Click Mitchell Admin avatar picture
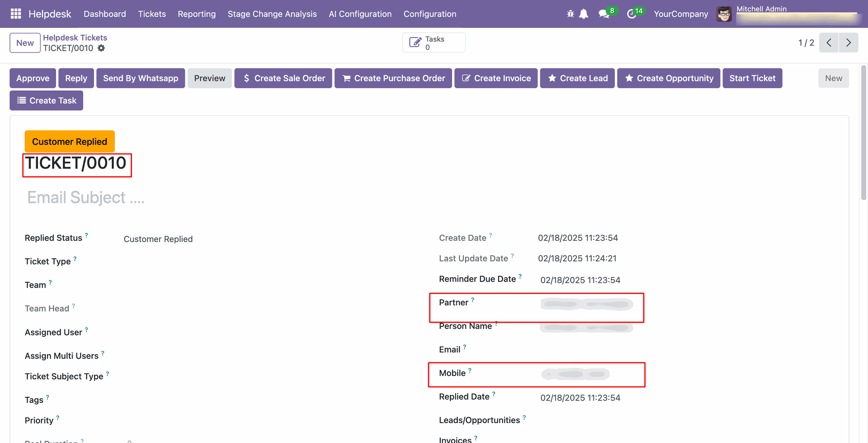The height and width of the screenshot is (443, 868). [x=724, y=14]
